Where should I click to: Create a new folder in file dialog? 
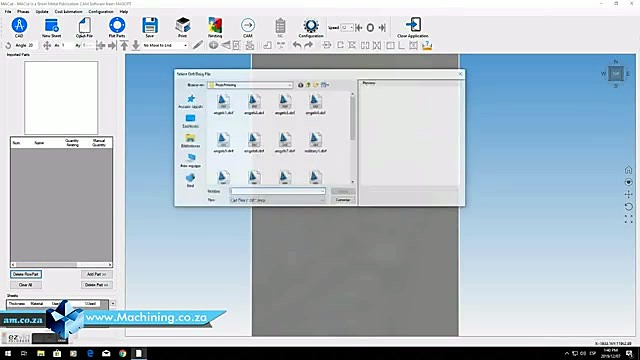coord(316,85)
